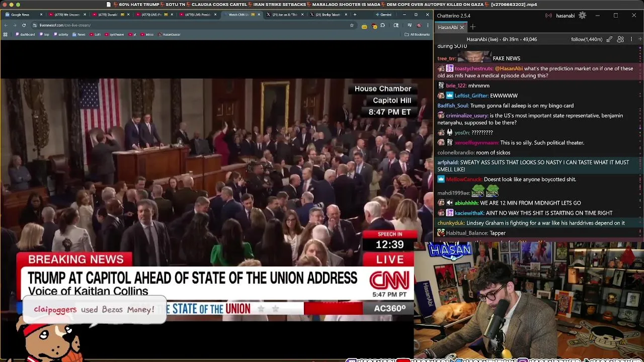The width and height of the screenshot is (644, 362).
Task: Click @HasanAbi mention in chat
Action: click(508, 68)
